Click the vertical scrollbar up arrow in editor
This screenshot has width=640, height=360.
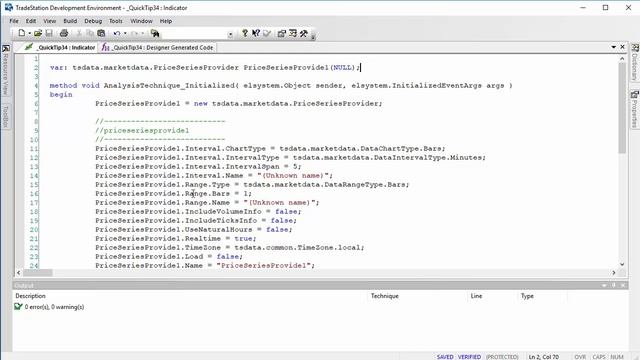tap(622, 59)
